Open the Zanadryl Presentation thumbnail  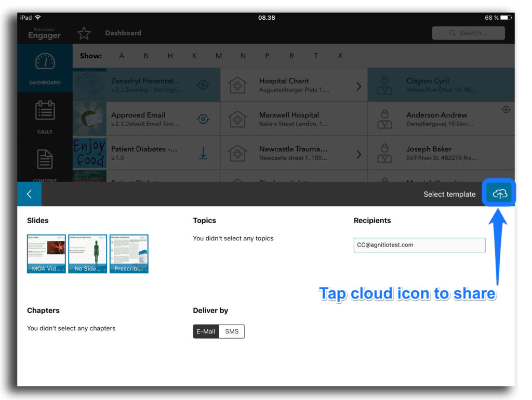tap(90, 85)
